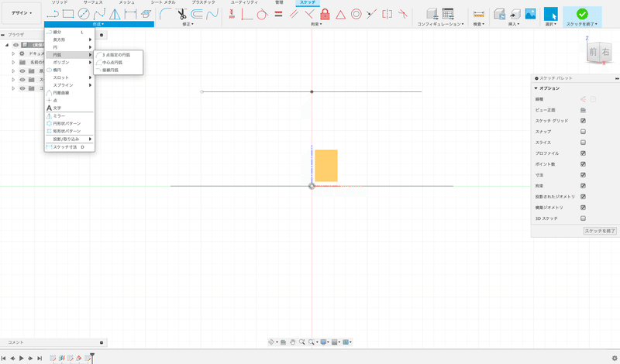Select the Sketch Dimension toolbar icon
The height and width of the screenshot is (364, 620).
pyautogui.click(x=130, y=14)
